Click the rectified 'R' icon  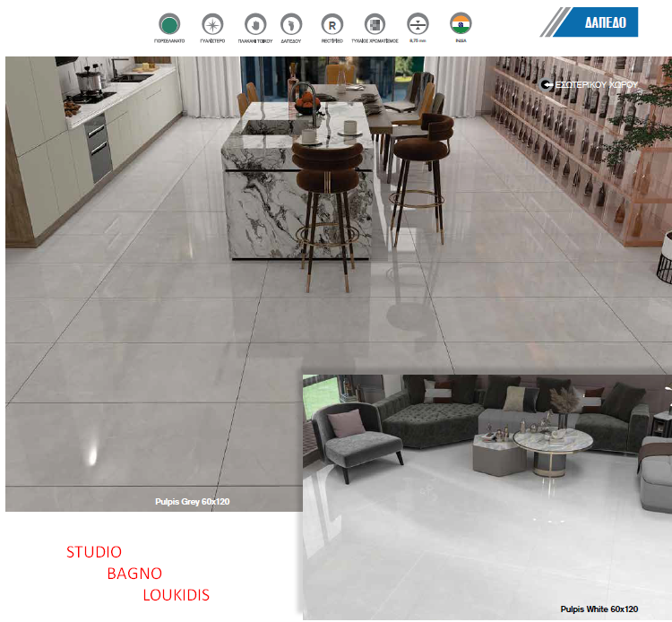(x=333, y=24)
